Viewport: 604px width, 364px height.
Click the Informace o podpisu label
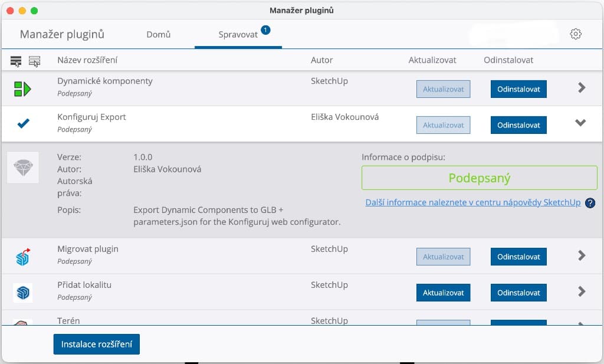403,157
